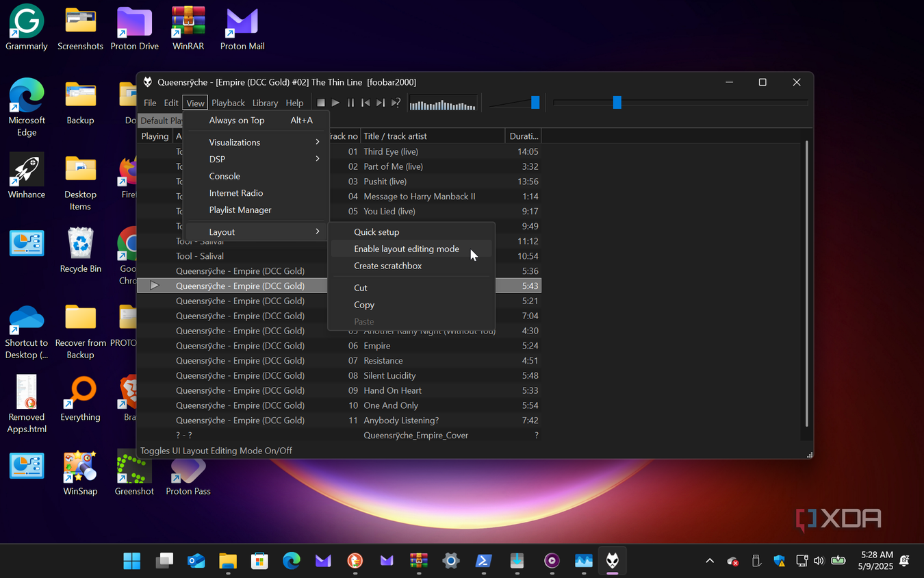Open the Library menu
This screenshot has height=578, width=924.
265,103
